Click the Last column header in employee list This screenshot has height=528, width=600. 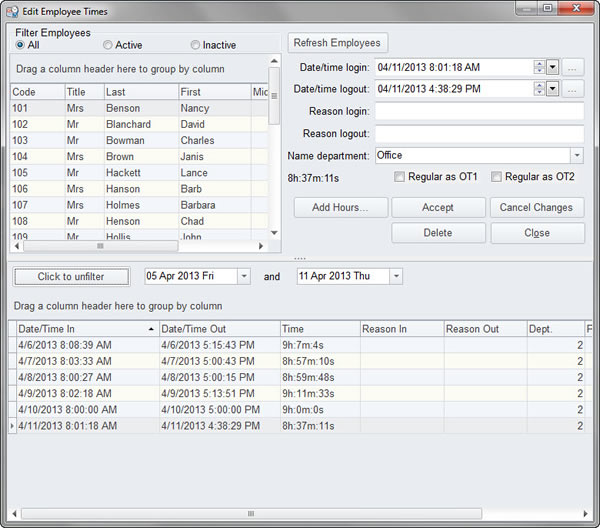tap(139, 92)
